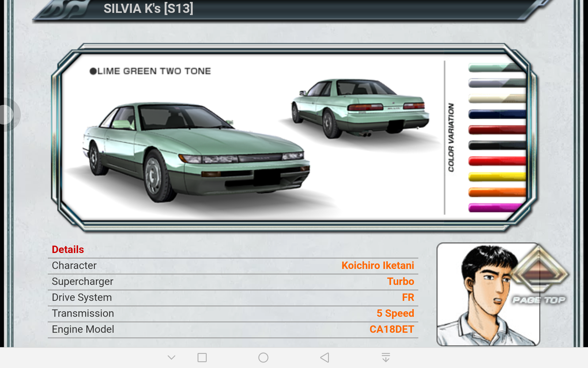The height and width of the screenshot is (368, 588).
Task: Tap the Turbo supercharger value
Action: pos(401,282)
